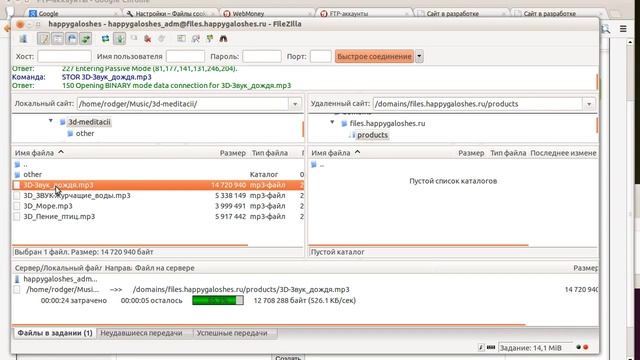Select the queued /home/rodger/Musi... transfer row

pos(306,289)
